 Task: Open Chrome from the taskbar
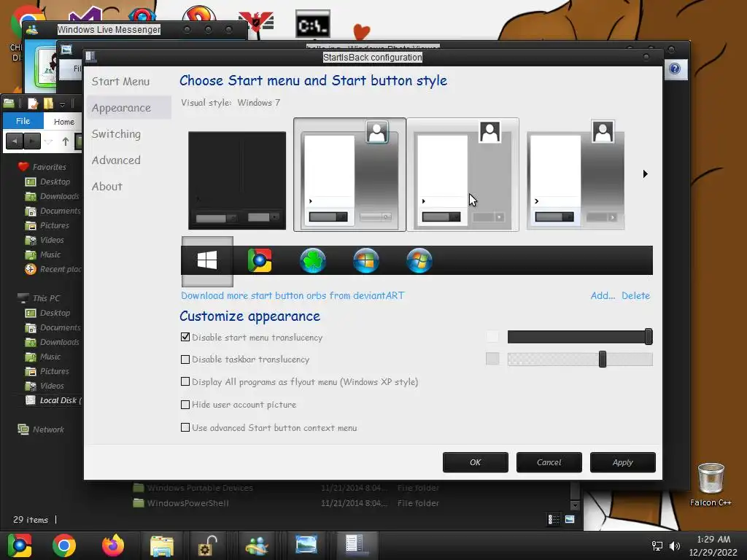click(x=64, y=545)
